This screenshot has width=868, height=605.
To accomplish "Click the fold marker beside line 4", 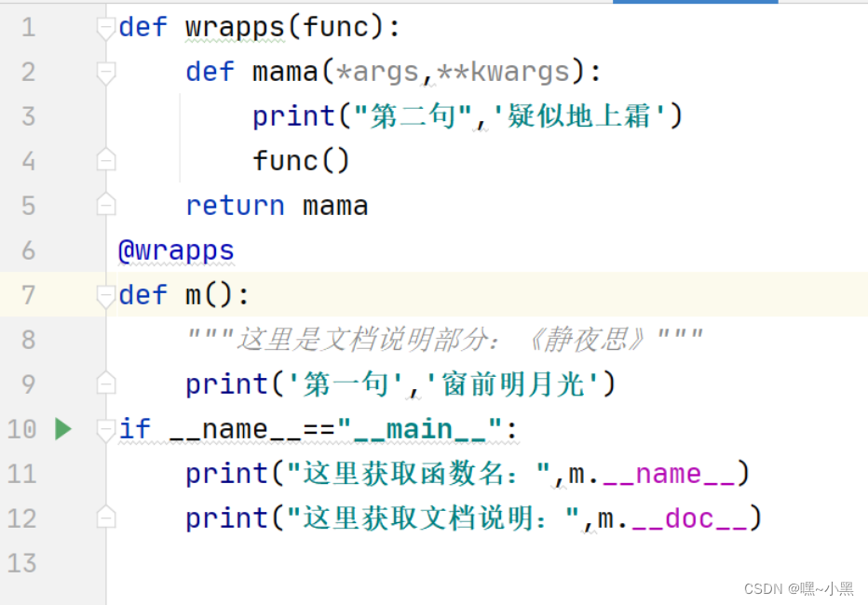I will pos(105,158).
